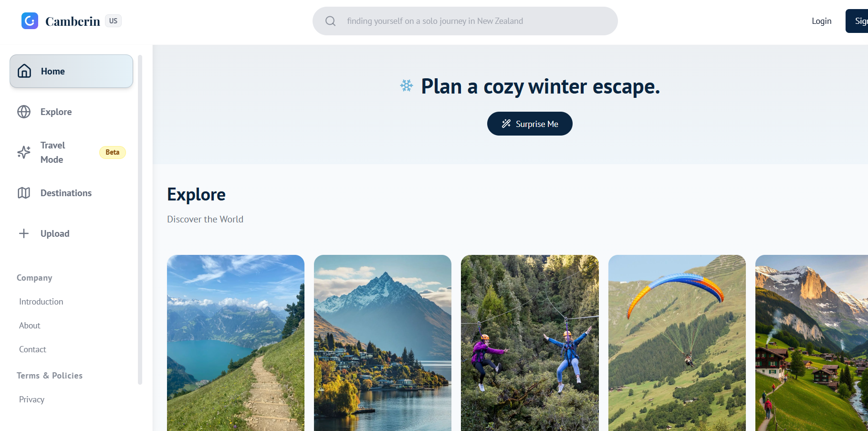Open the Privacy policy link

click(31, 399)
